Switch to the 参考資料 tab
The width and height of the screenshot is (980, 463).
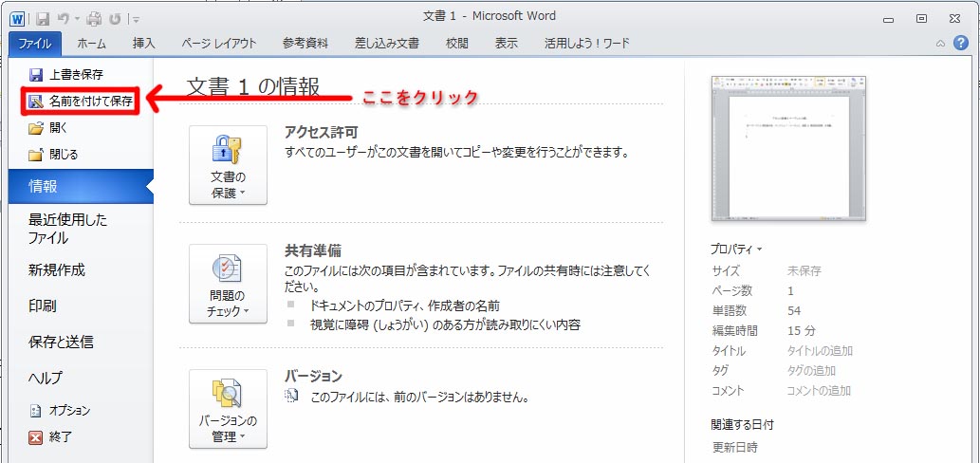point(305,43)
